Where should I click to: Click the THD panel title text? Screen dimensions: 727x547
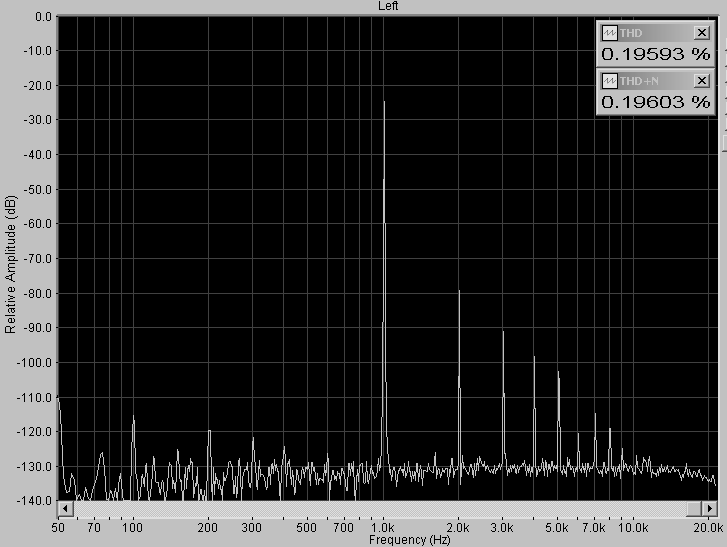[x=631, y=33]
